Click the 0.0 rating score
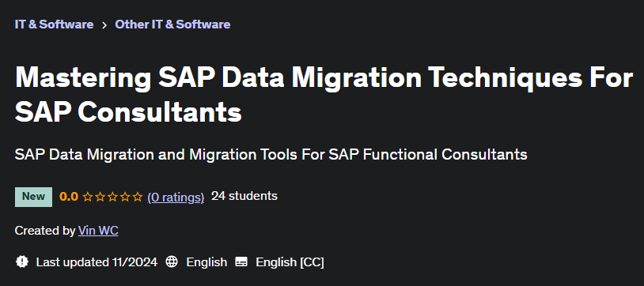 point(69,197)
